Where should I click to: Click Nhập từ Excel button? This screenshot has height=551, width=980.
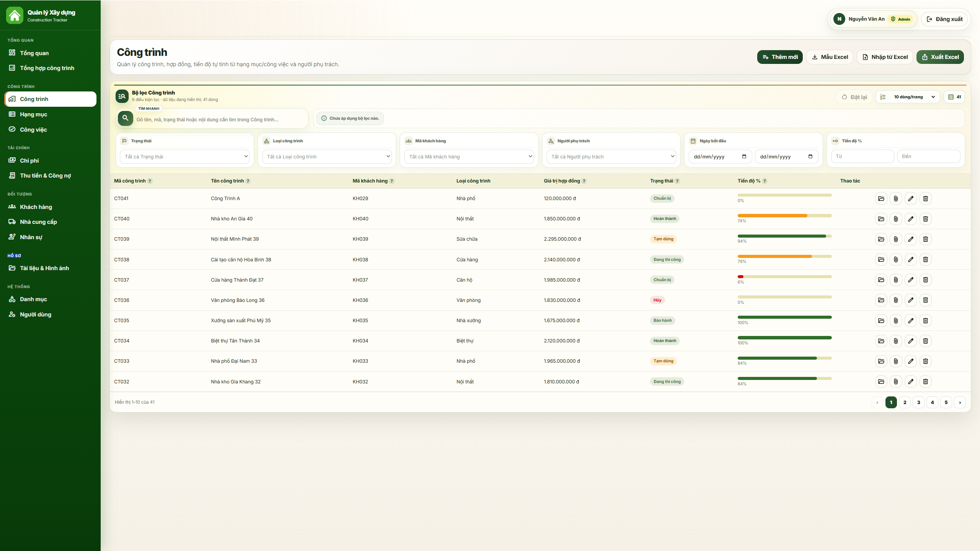tap(885, 57)
